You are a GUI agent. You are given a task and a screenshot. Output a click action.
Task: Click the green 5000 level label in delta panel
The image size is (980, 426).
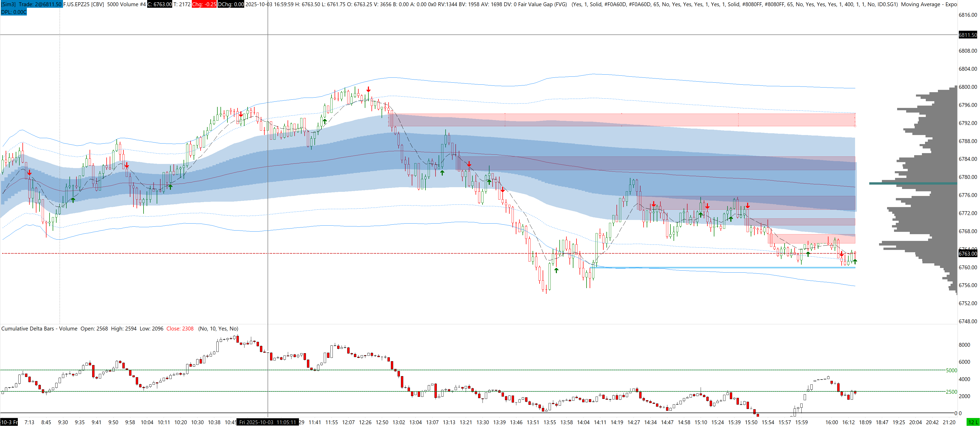951,370
